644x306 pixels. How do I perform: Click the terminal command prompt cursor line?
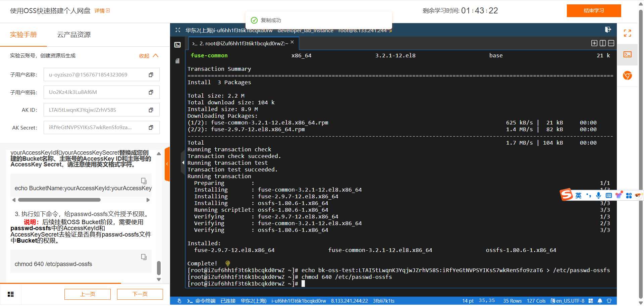[x=246, y=284]
